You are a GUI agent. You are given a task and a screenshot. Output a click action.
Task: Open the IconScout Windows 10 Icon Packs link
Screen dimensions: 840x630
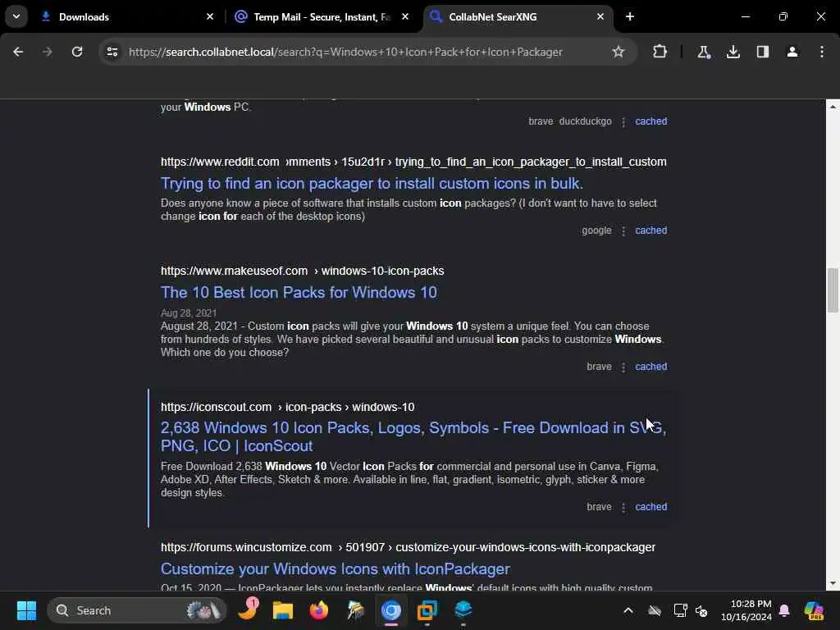[x=413, y=436]
